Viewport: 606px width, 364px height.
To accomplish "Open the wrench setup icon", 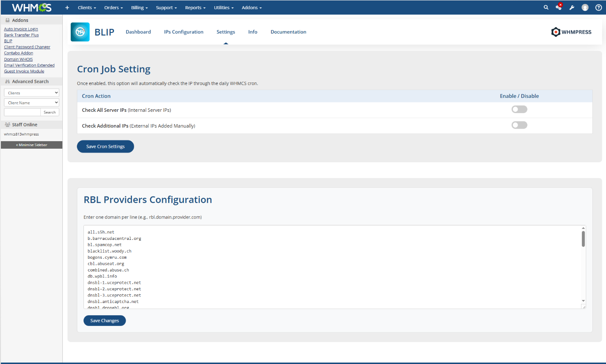I will click(572, 7).
